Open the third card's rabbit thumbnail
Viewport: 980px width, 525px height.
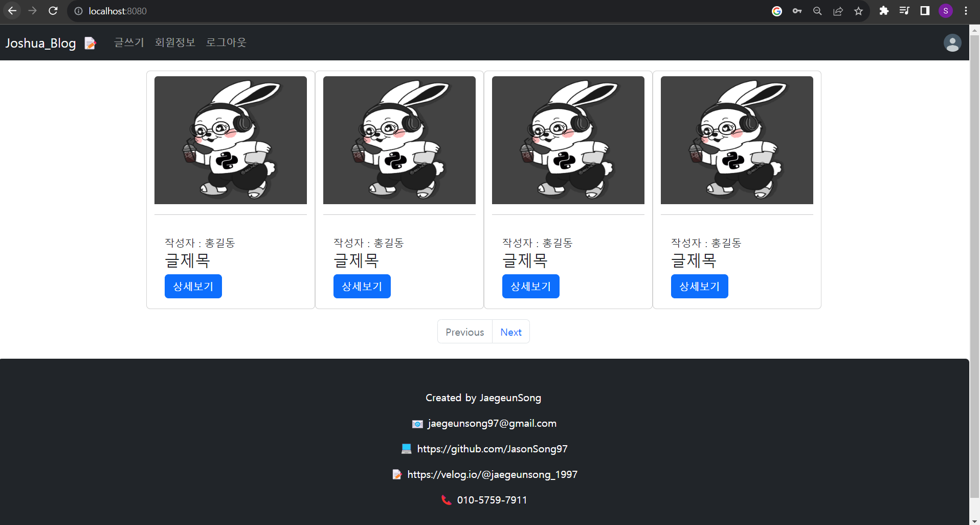(568, 140)
